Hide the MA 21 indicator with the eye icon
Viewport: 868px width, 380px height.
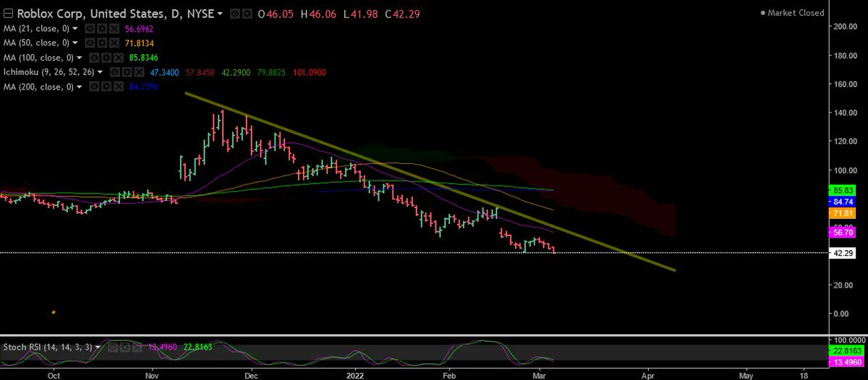90,29
